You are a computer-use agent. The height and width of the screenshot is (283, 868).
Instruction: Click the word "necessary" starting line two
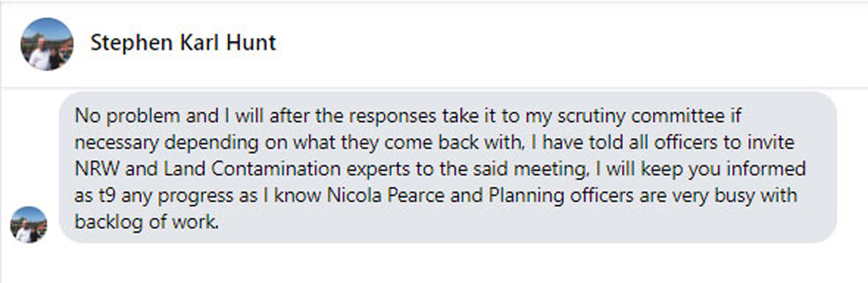click(116, 143)
